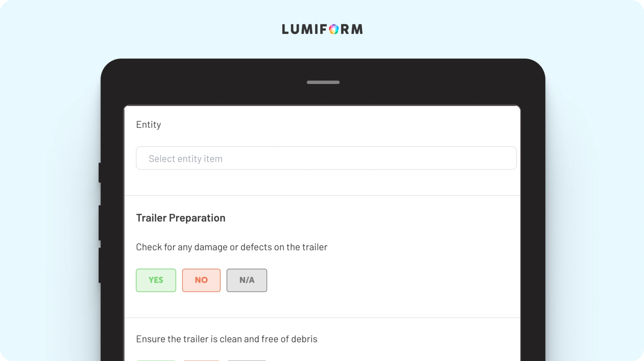644x361 pixels.
Task: Mark damage check as N/A
Action: coord(247,280)
